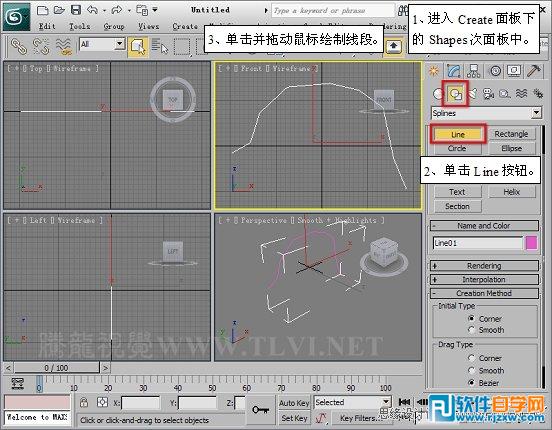Open the All selection filter dropdown
Image resolution: width=552 pixels, height=430 pixels.
click(102, 44)
